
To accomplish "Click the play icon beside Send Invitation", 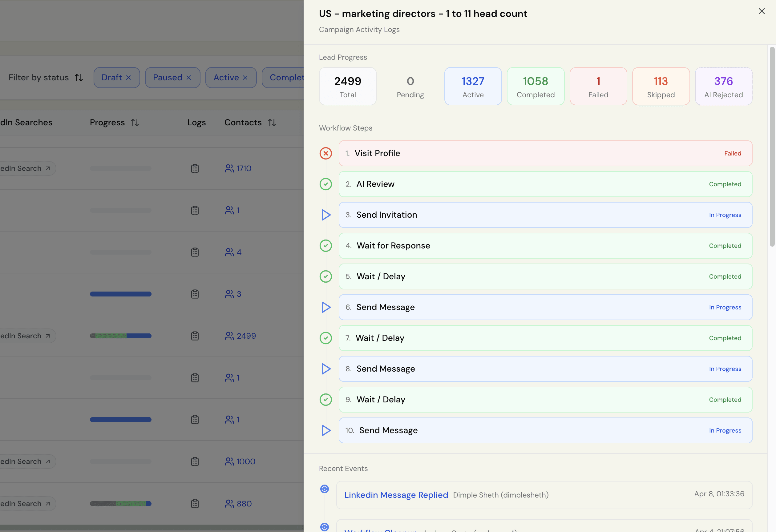I will pyautogui.click(x=325, y=215).
